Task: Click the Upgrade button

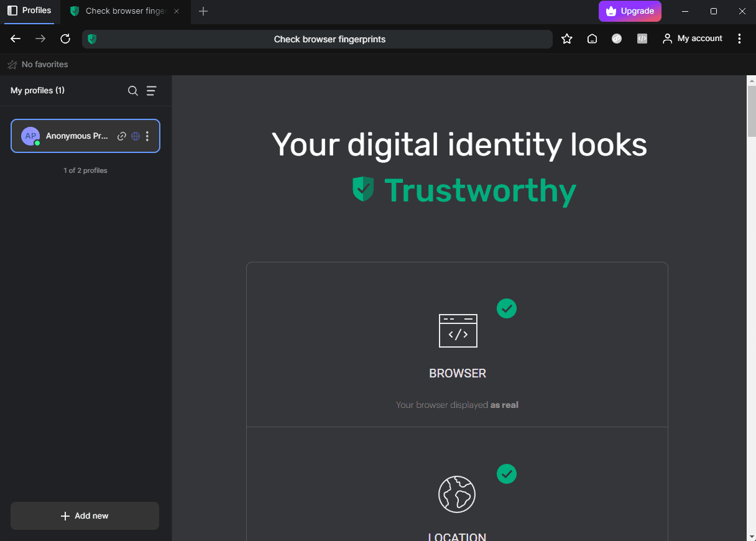Action: coord(630,11)
